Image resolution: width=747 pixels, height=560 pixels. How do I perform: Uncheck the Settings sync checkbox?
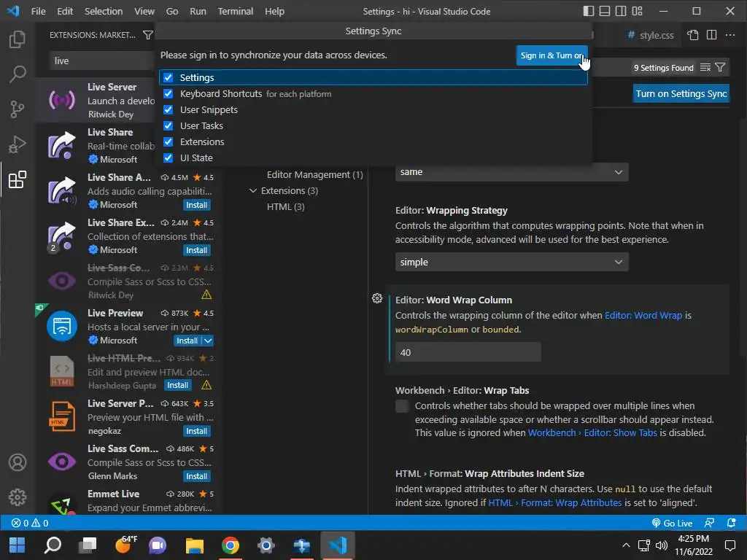click(x=169, y=77)
